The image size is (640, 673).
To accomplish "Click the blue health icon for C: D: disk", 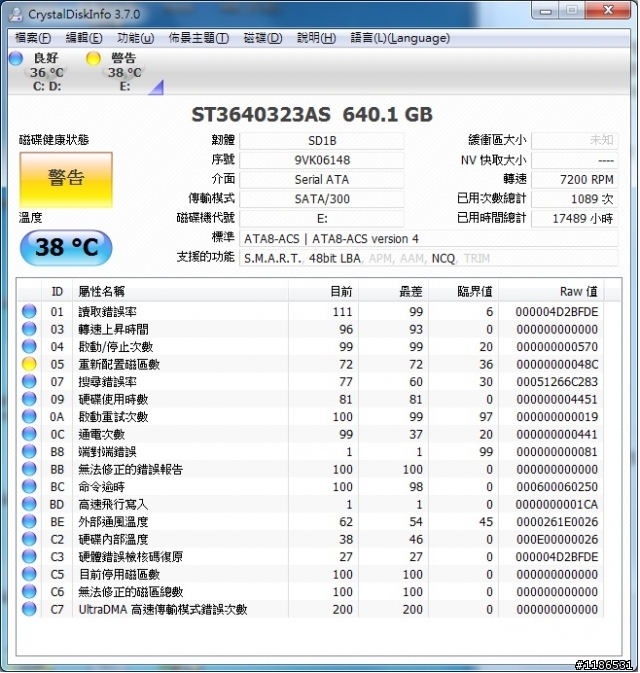I will [16, 58].
